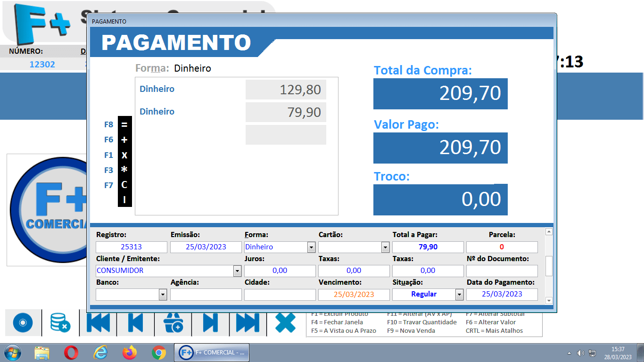Viewport: 644px width, 362px height.
Task: Click the Troco value box
Action: point(440,199)
